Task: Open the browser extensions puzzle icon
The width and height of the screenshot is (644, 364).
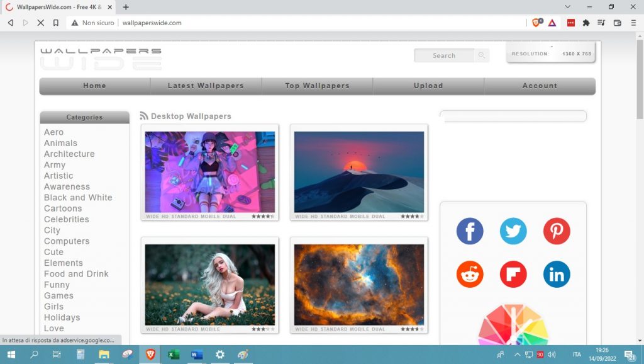Action: [586, 23]
